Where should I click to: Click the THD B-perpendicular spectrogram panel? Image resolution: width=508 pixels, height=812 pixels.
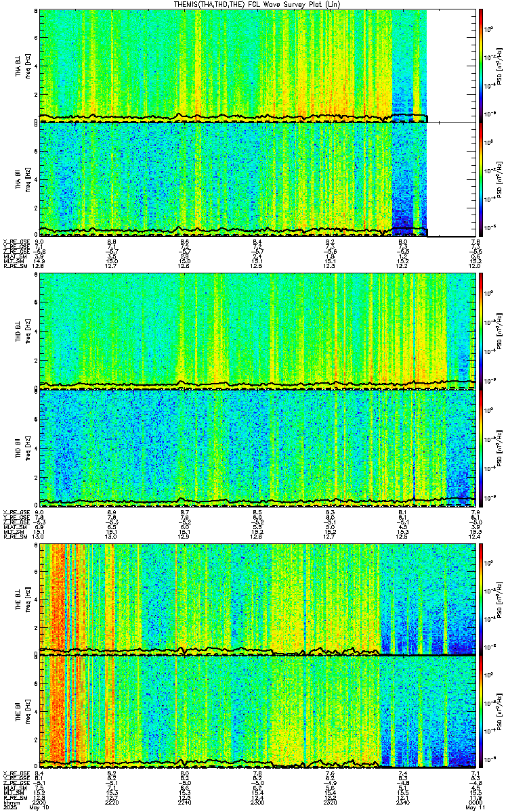257,331
